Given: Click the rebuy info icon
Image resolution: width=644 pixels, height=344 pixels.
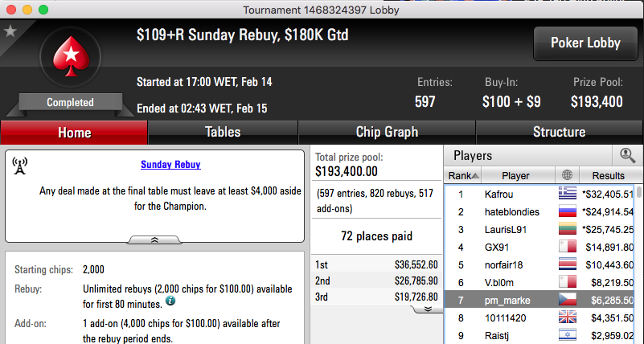Looking at the screenshot, I should click(x=170, y=301).
